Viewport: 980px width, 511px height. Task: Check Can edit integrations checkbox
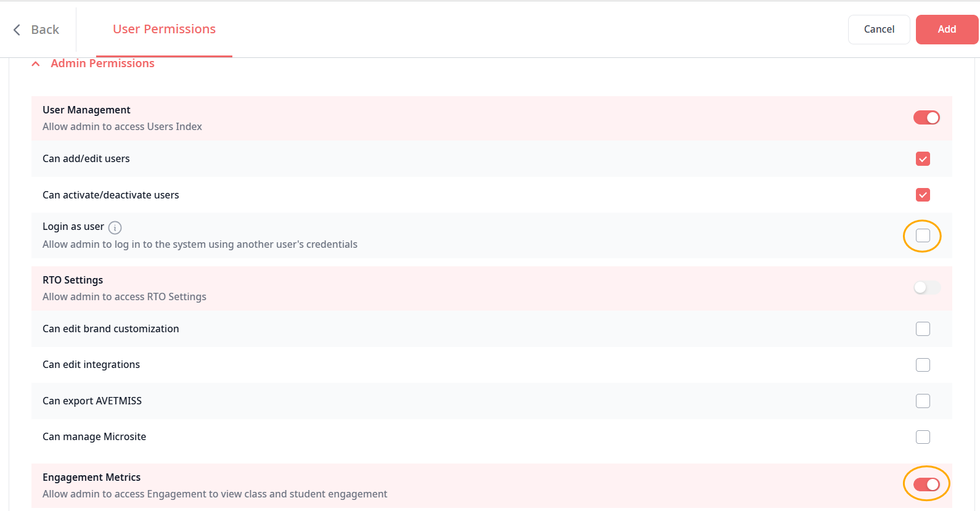pyautogui.click(x=923, y=365)
